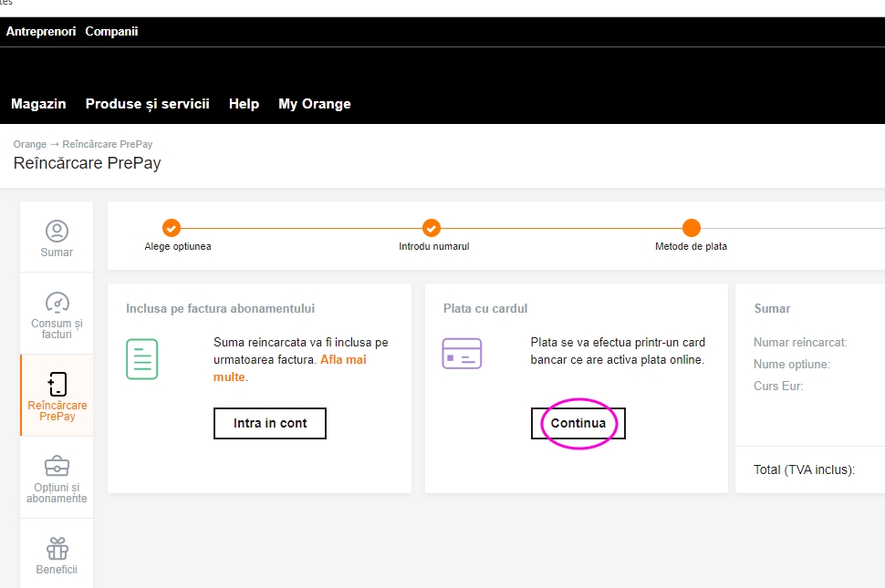Viewport: 885px width, 588px height.
Task: Click the Orange breadcrumb link
Action: click(29, 144)
